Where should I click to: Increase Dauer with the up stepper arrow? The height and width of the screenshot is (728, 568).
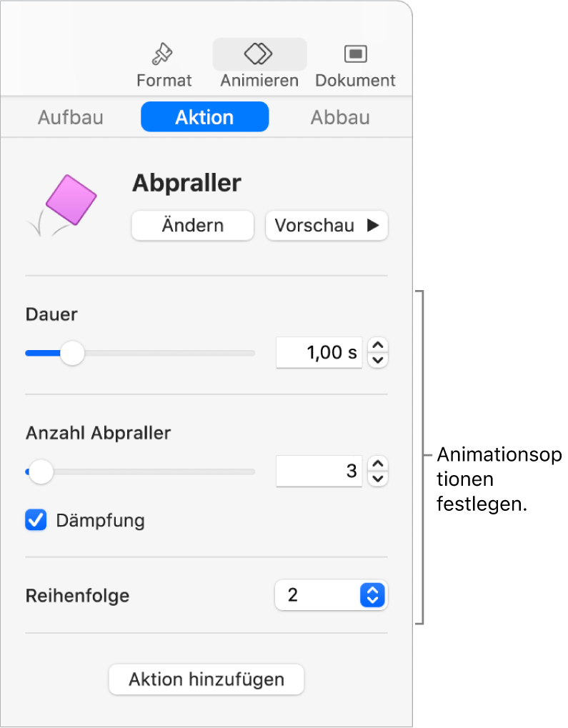pos(378,346)
